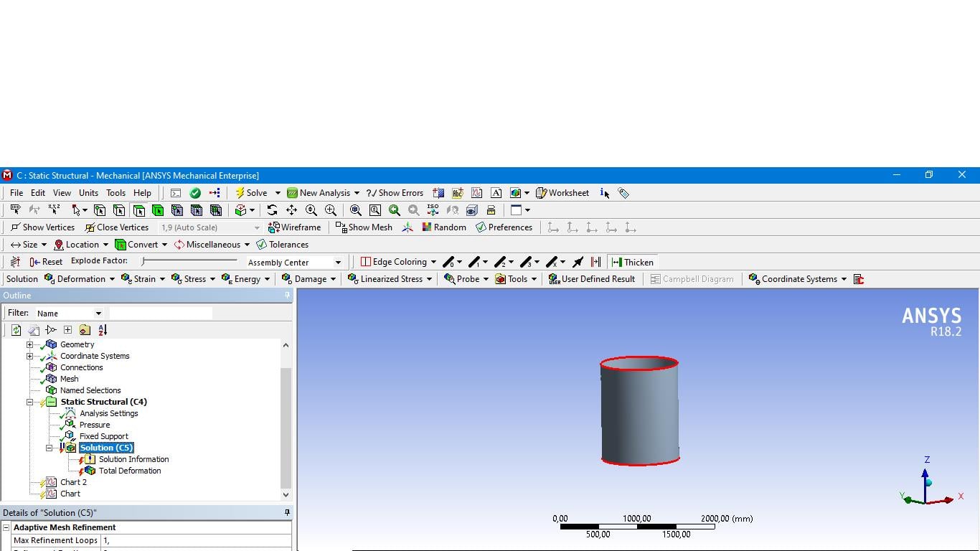Click the Tags icon next to Worksheet

pos(623,193)
